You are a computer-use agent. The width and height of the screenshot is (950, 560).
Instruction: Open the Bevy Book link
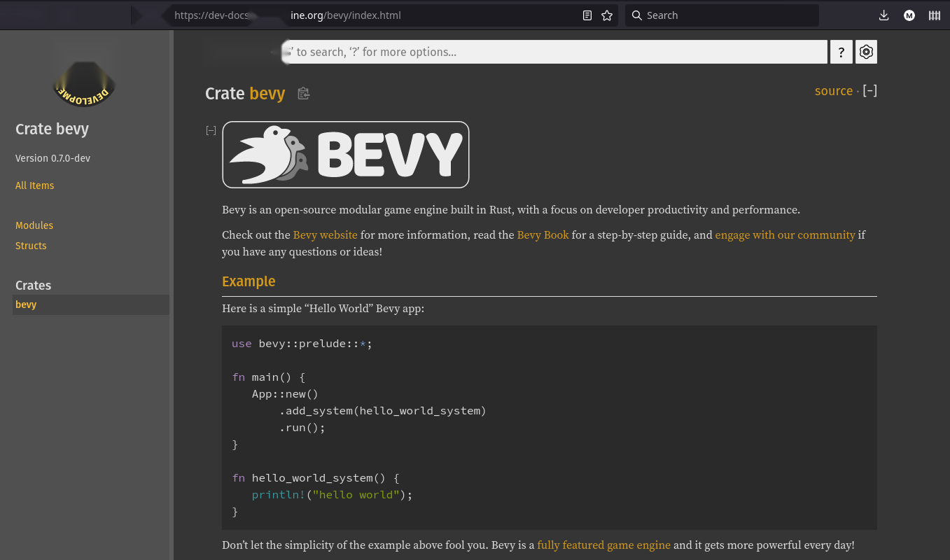click(x=543, y=235)
